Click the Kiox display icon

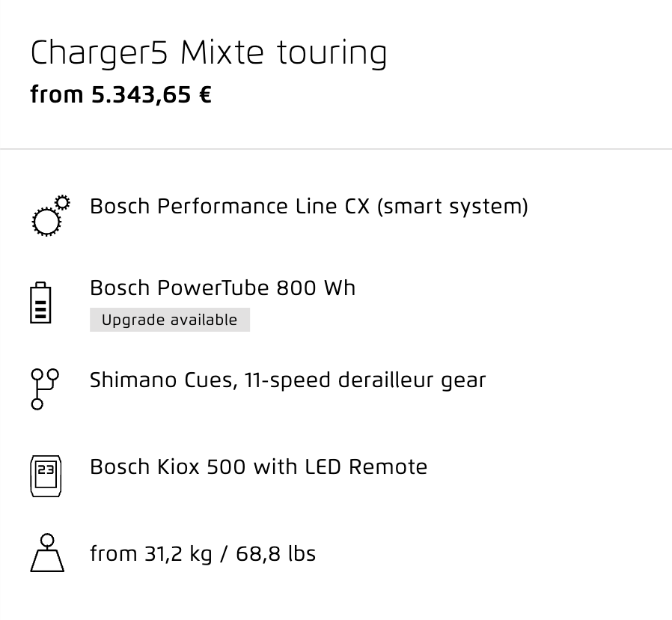[46, 476]
